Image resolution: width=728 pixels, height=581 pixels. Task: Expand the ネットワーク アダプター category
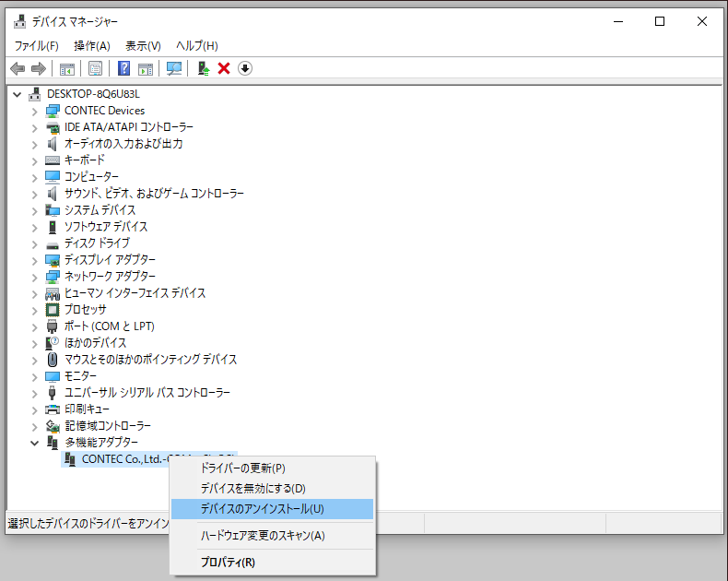(35, 277)
